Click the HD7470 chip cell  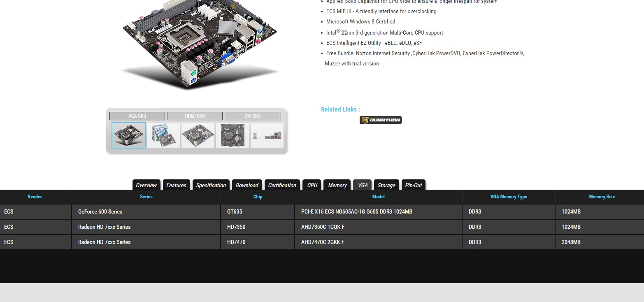click(258, 242)
